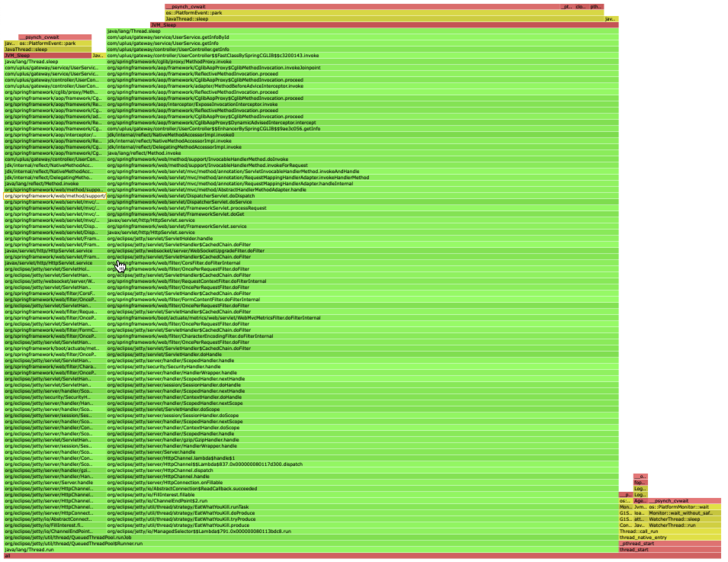The image size is (728, 562).
Task: Click the gzip/GzipHandler.handle frame
Action: [x=362, y=440]
